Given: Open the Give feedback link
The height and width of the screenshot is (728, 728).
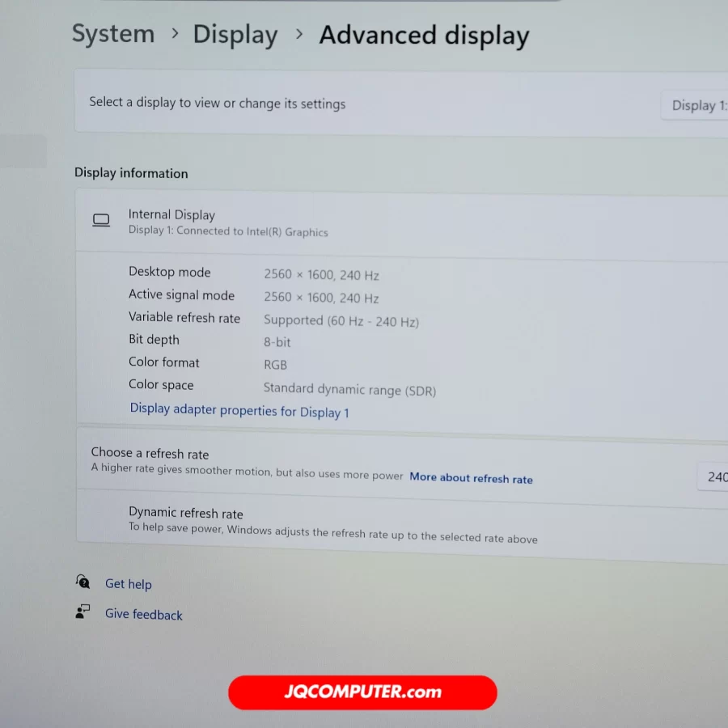Looking at the screenshot, I should pyautogui.click(x=144, y=615).
